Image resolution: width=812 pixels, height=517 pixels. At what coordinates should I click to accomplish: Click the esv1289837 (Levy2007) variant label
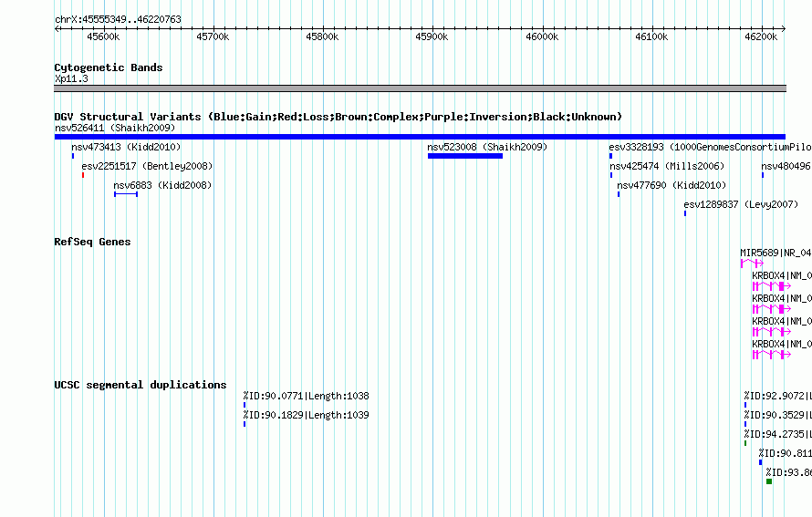click(741, 204)
